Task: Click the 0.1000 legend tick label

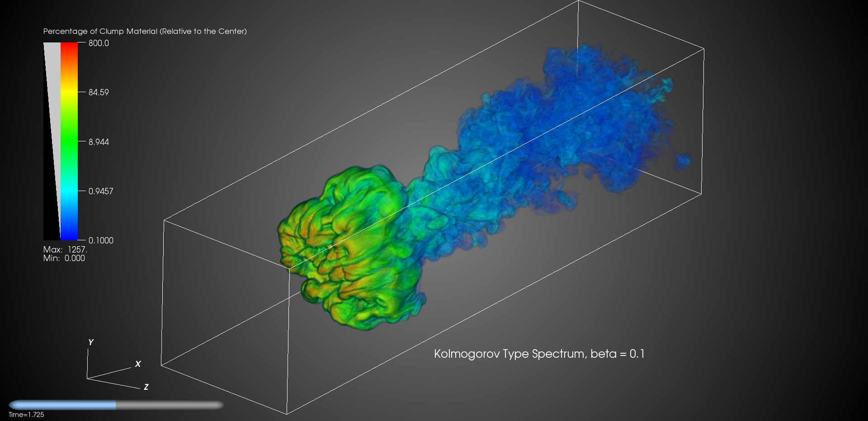Action: pyautogui.click(x=101, y=241)
